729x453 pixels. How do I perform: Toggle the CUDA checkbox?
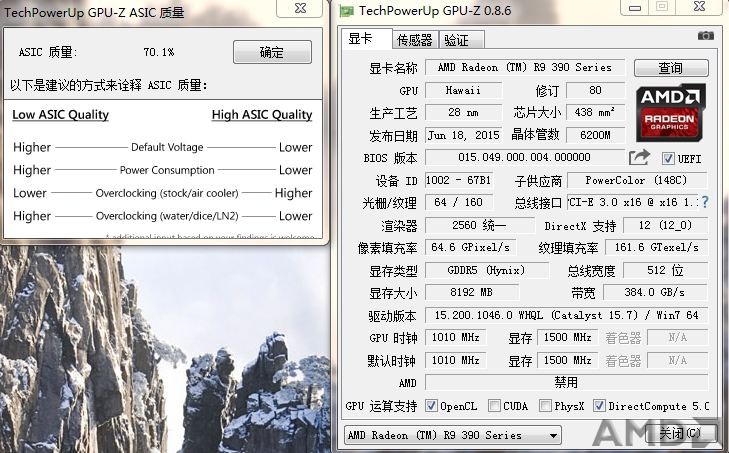point(494,406)
